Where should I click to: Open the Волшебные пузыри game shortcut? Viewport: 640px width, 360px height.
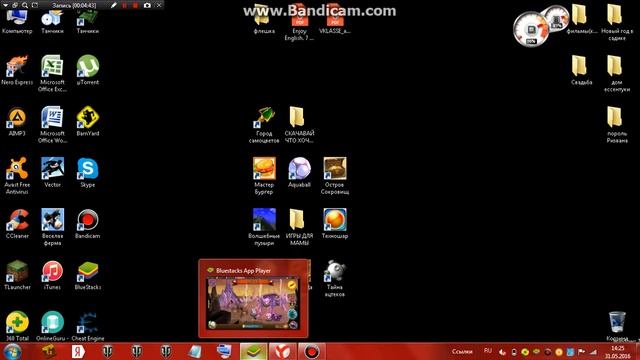coord(264,227)
